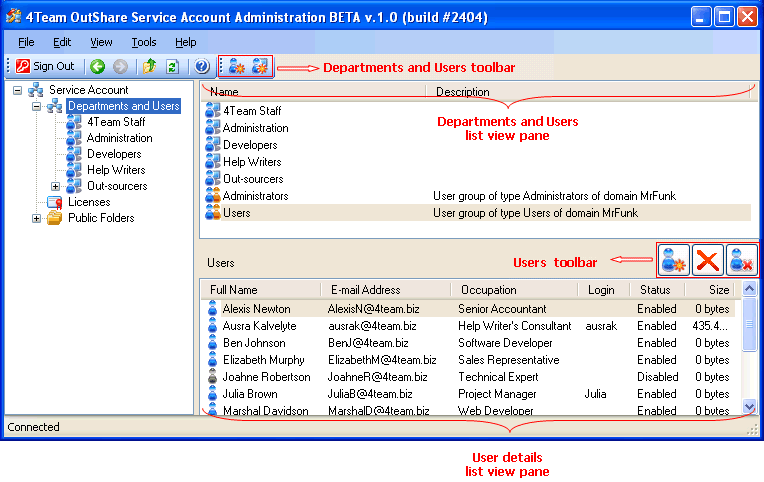Open help via the question mark icon
Viewport: 764px width, 482px height.
click(201, 66)
